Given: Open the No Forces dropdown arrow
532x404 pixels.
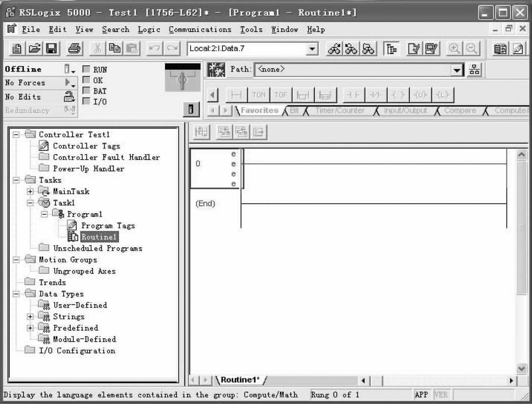Looking at the screenshot, I should pyautogui.click(x=69, y=83).
